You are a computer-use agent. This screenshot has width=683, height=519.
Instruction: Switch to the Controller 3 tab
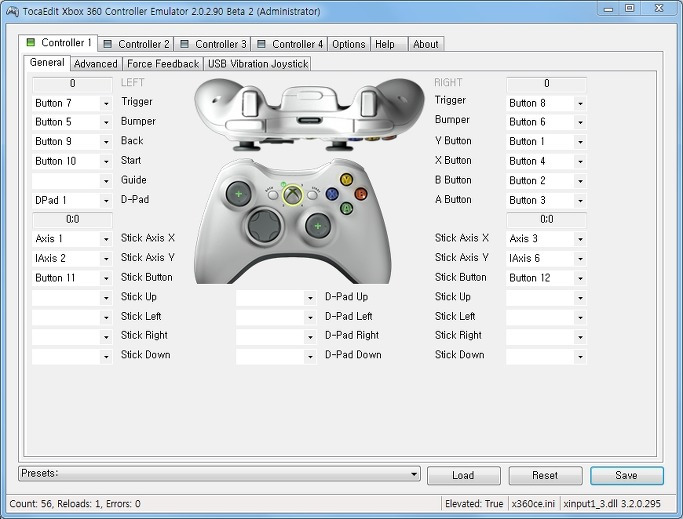coord(213,44)
